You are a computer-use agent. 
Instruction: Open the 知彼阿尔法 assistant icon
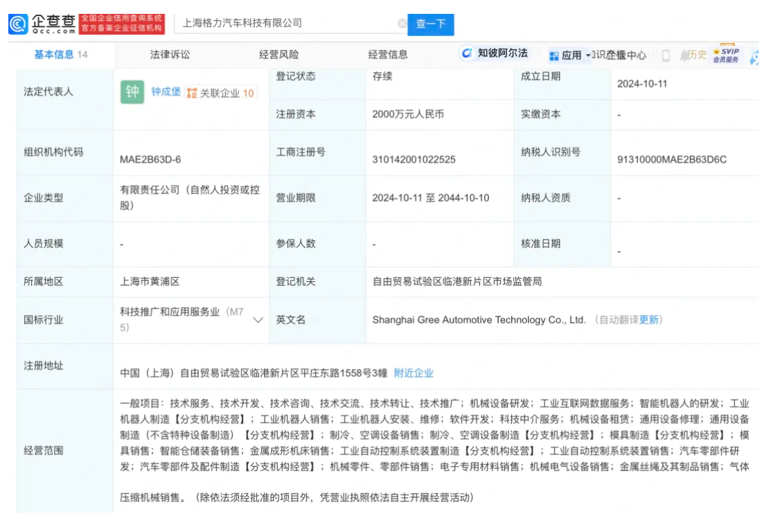pos(468,54)
